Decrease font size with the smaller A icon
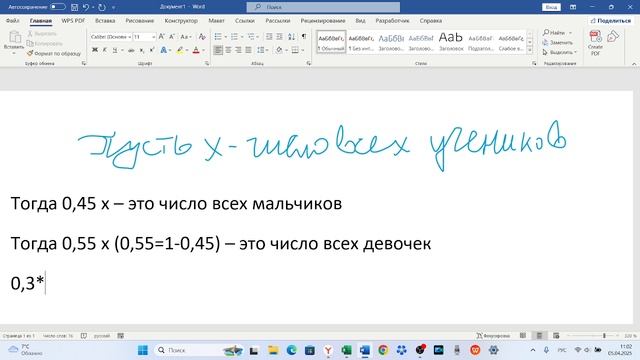 [x=172, y=37]
